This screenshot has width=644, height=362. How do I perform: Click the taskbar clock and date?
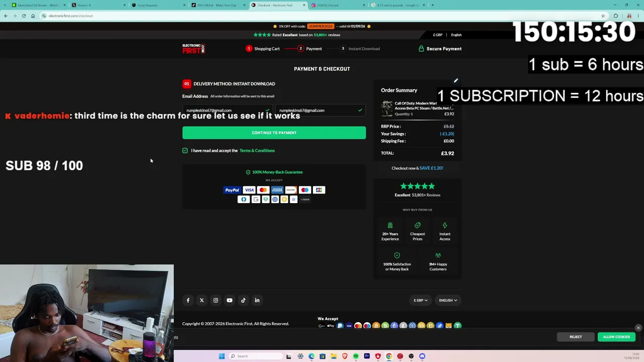[632, 356]
